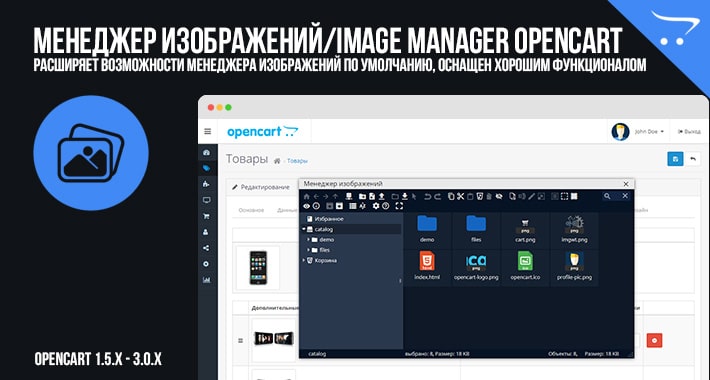The image size is (710, 380).
Task: Preview selected file with eye icon
Action: click(307, 206)
